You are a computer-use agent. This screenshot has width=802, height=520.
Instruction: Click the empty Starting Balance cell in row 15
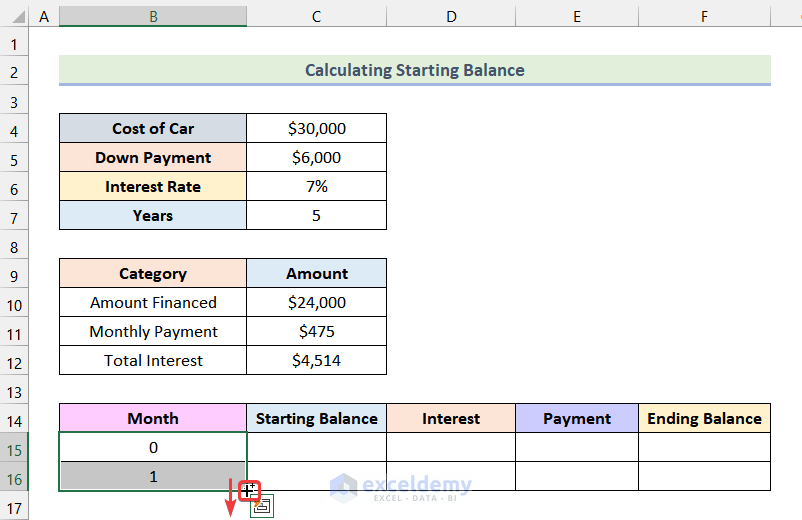tap(317, 447)
